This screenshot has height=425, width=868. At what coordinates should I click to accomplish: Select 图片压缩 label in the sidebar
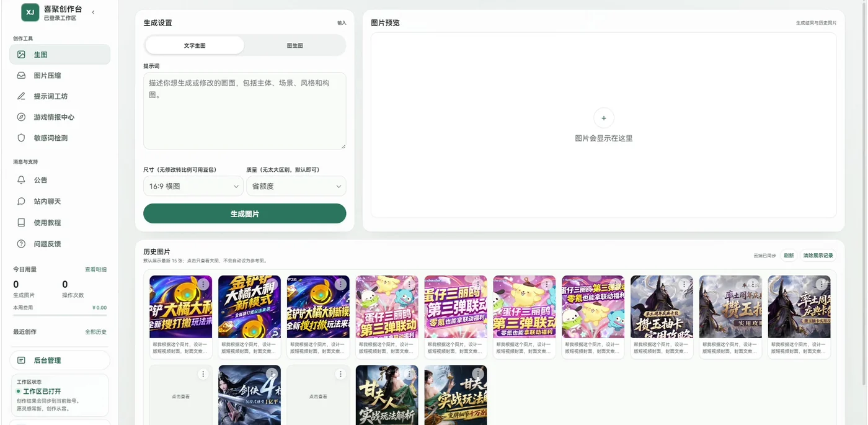tap(47, 76)
